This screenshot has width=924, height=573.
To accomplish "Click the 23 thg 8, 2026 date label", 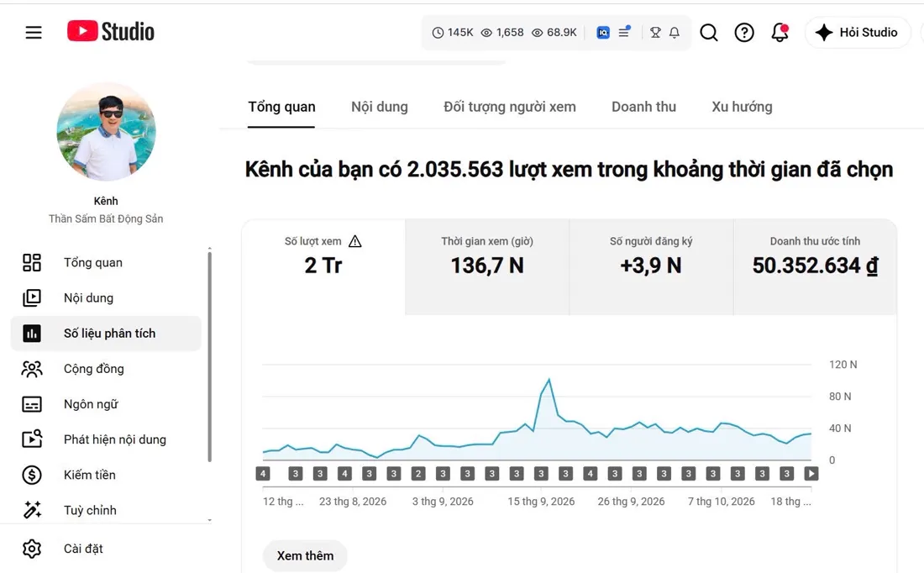I will [x=353, y=502].
